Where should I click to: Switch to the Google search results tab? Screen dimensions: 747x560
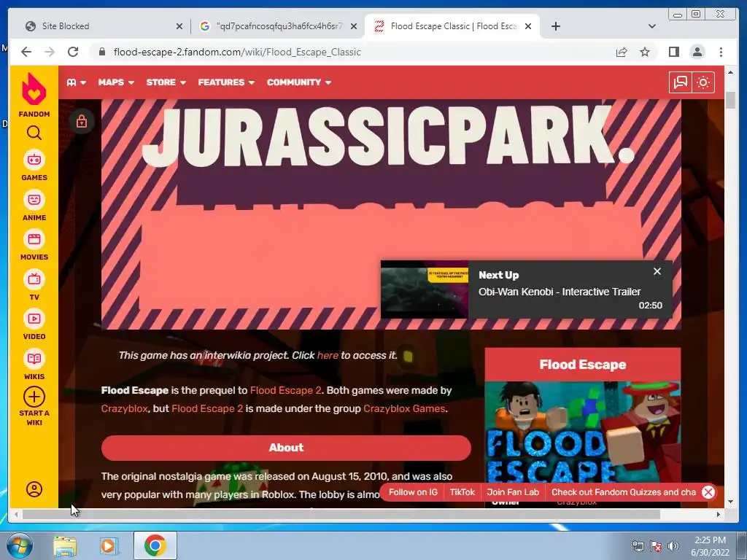(x=278, y=26)
